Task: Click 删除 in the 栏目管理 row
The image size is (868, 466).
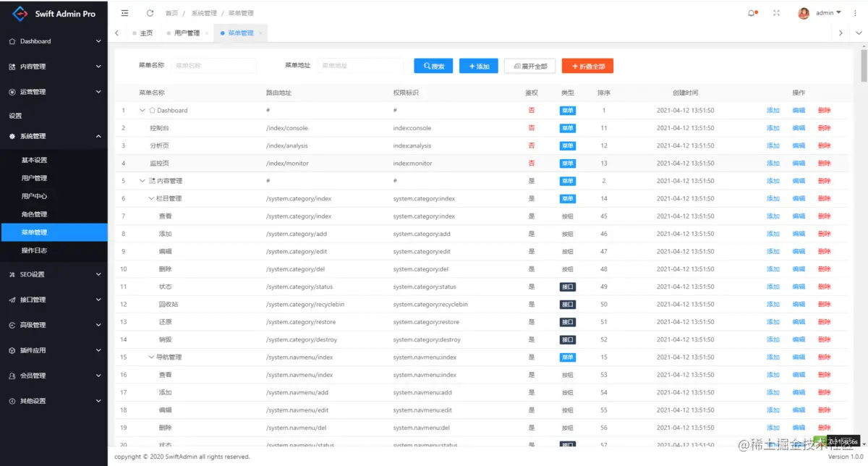Action: coord(825,198)
